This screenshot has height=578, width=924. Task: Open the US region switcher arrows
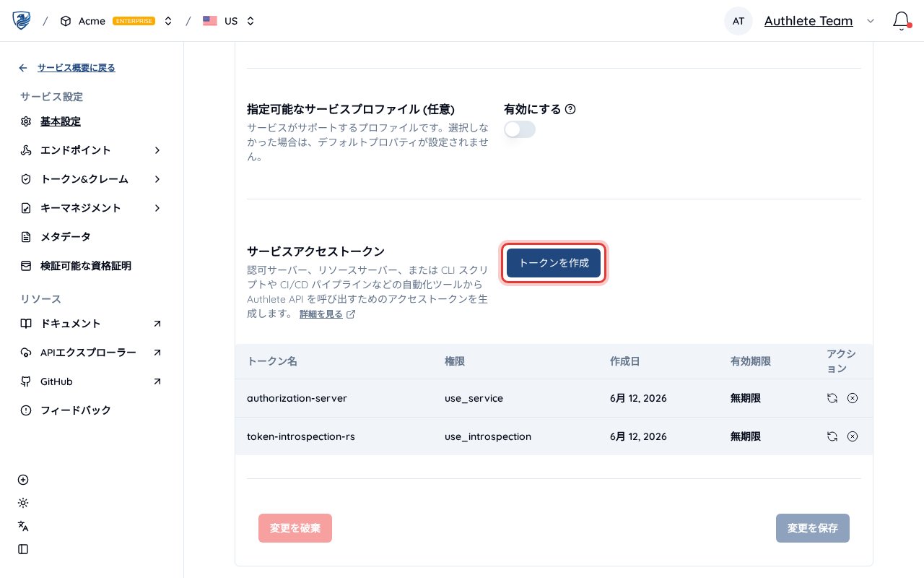coord(250,21)
